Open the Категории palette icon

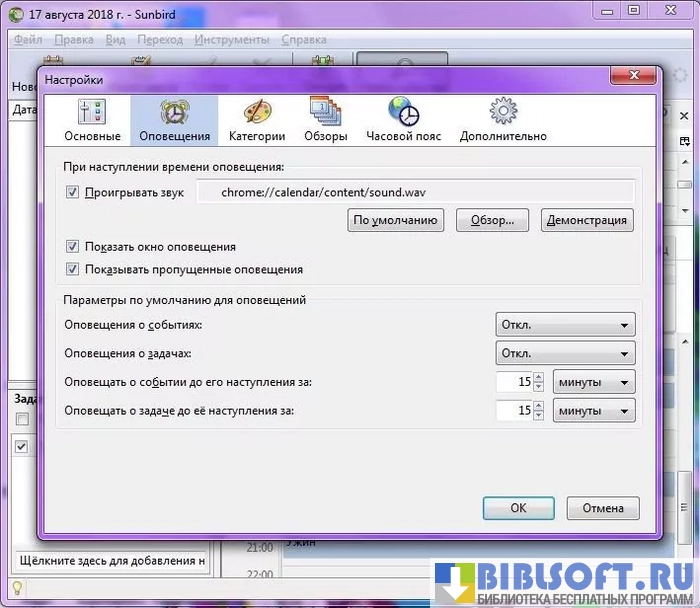pyautogui.click(x=257, y=120)
